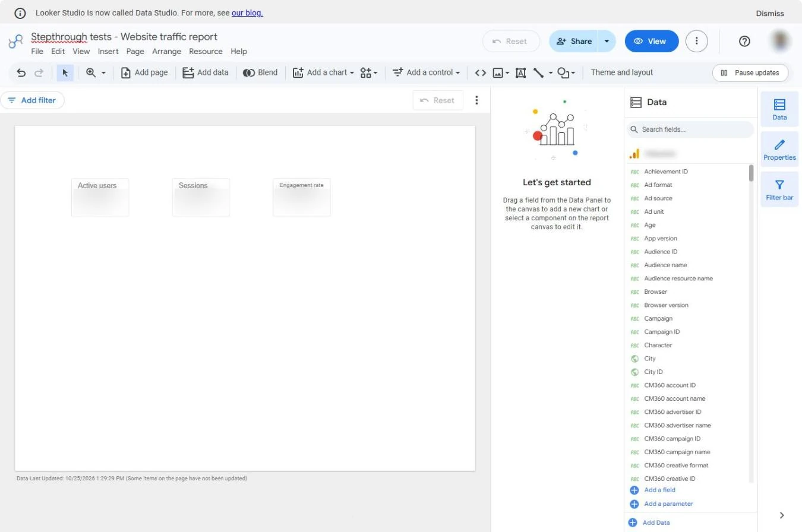The width and height of the screenshot is (802, 532).
Task: Switch to View mode
Action: tap(652, 41)
